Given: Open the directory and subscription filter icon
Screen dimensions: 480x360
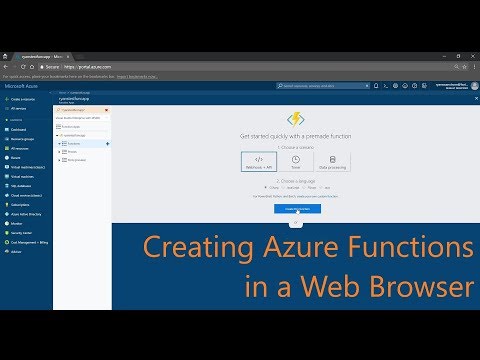Looking at the screenshot, I should (x=424, y=86).
